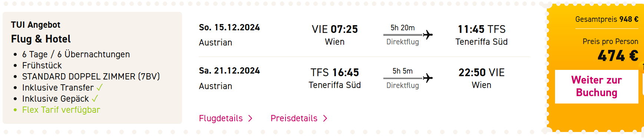Image resolution: width=644 pixels, height=139 pixels.
Task: Click the green checkmark beside Inklusive Gepäck
Action: (95, 99)
